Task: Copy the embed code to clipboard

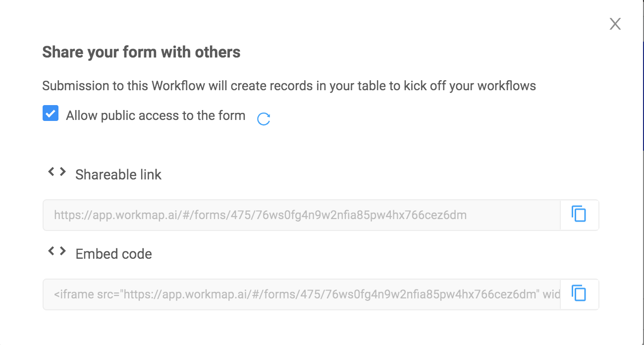Action: (579, 294)
